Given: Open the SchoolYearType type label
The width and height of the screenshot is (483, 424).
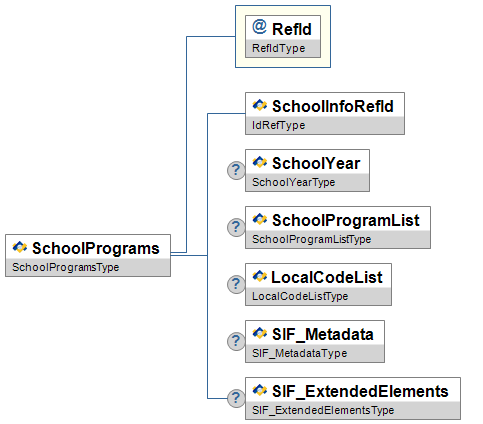Looking at the screenshot, I should point(294,182).
